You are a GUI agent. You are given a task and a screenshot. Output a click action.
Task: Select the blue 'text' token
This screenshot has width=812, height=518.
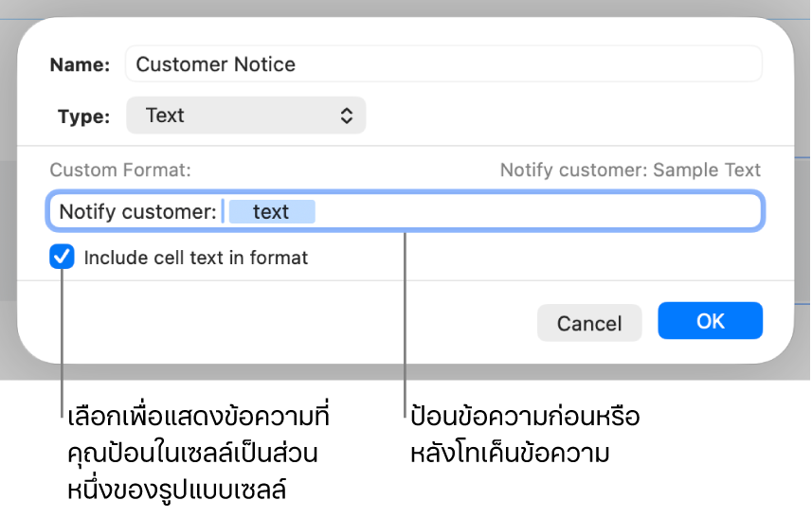tap(271, 212)
